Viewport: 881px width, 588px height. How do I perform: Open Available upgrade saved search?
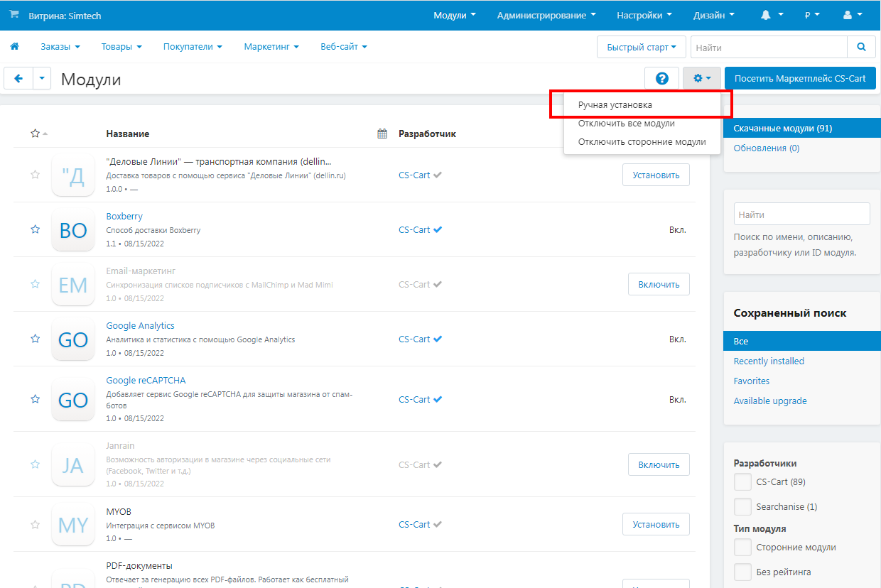click(770, 401)
